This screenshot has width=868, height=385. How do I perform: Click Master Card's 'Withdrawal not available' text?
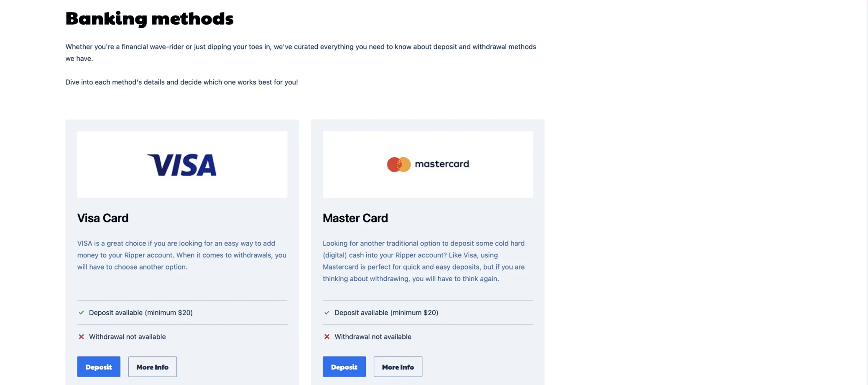tap(373, 337)
